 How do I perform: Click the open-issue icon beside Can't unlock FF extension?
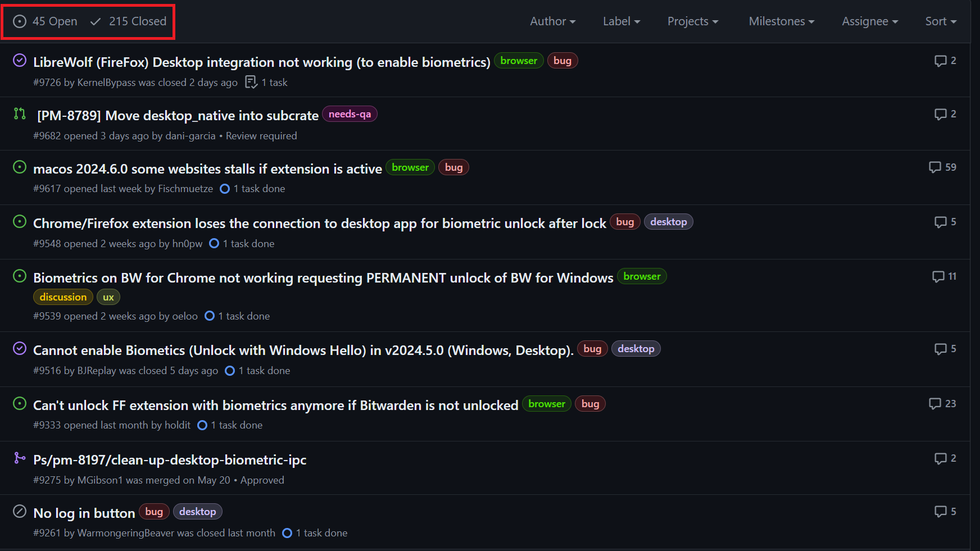click(x=20, y=403)
